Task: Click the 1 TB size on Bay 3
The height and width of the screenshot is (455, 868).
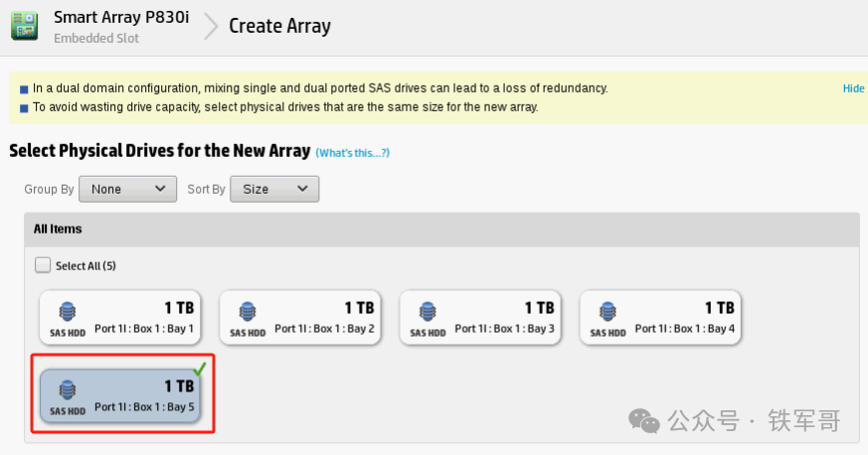Action: [540, 308]
